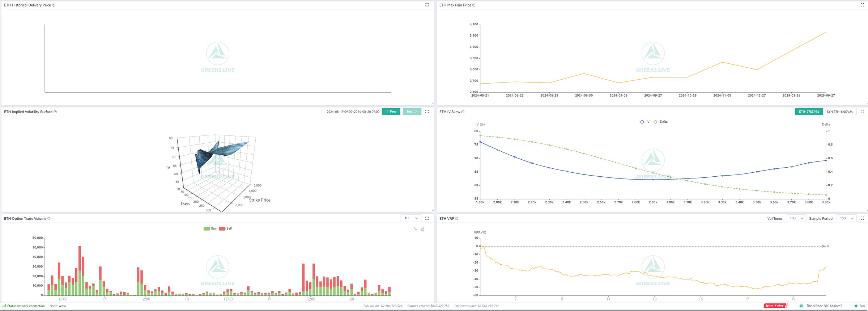The height and width of the screenshot is (311, 868).
Task: Toggle the Delta series in skew legend
Action: pos(660,122)
